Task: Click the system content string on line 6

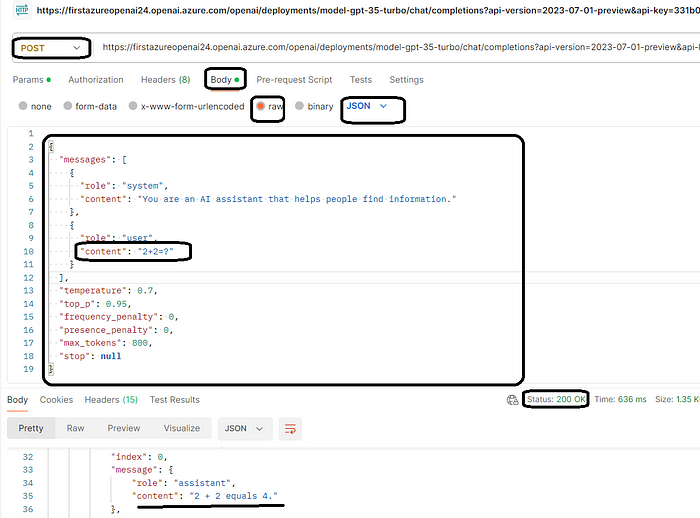Action: [x=297, y=199]
